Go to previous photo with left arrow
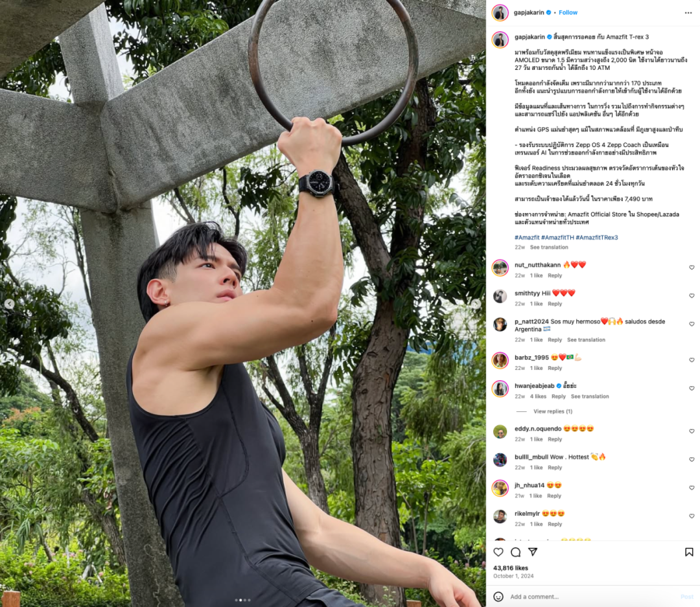The image size is (700, 607). coord(9,304)
